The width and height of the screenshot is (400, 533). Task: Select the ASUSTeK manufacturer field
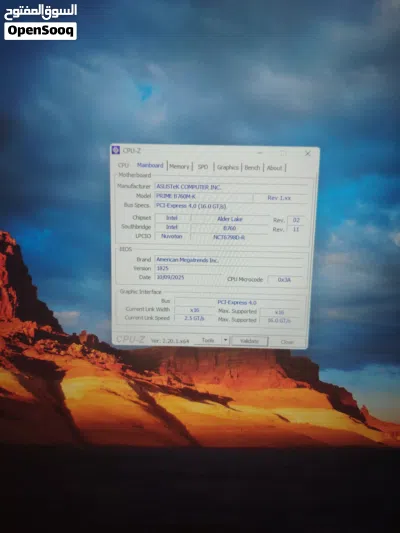pos(231,187)
